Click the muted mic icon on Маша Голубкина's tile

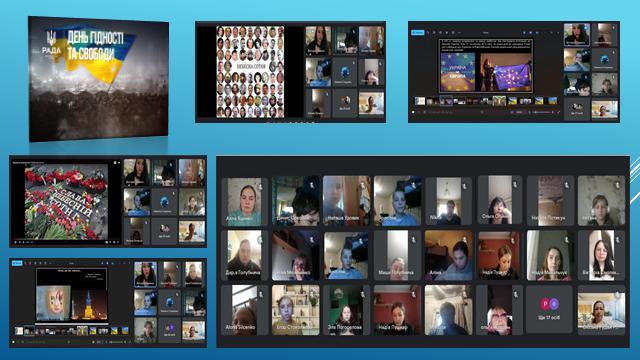point(413,239)
